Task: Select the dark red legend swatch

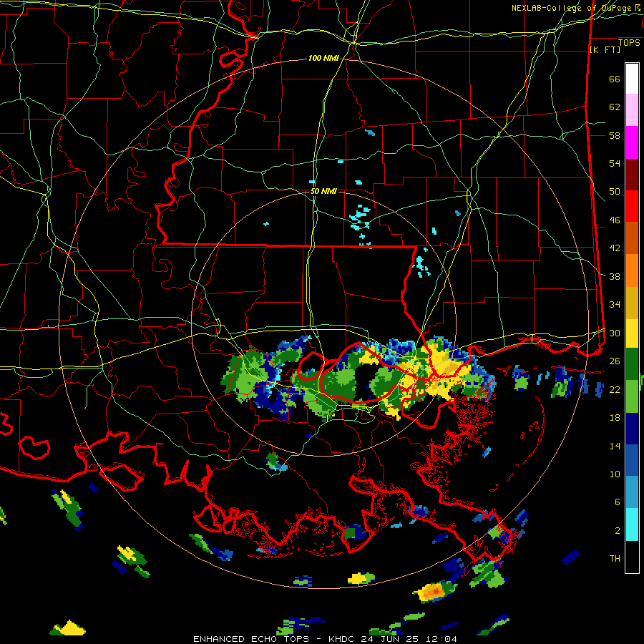Action: (632, 175)
